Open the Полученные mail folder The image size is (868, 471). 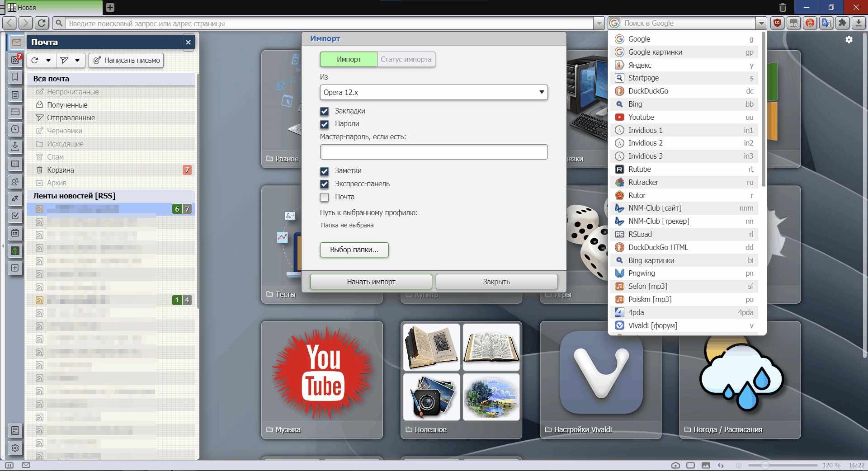[x=111, y=105]
